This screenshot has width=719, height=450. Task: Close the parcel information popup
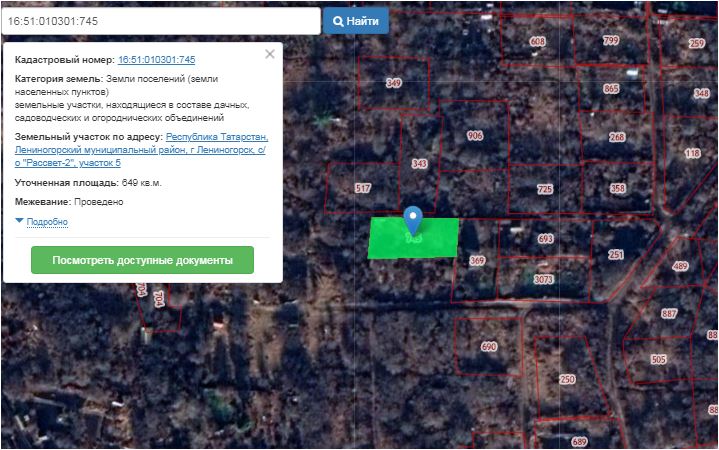(270, 54)
